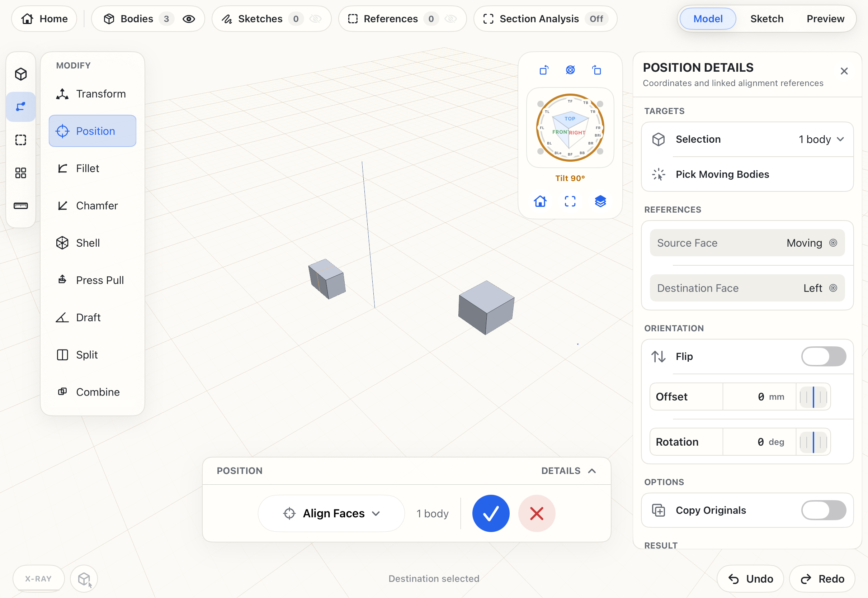Click the fit-to-view brackets icon below the view cube

pos(570,201)
